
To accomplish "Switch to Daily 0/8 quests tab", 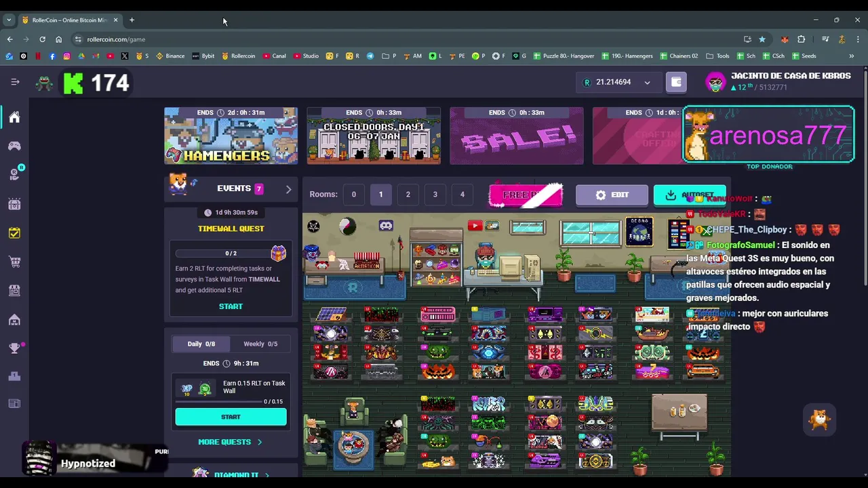I will (x=201, y=344).
